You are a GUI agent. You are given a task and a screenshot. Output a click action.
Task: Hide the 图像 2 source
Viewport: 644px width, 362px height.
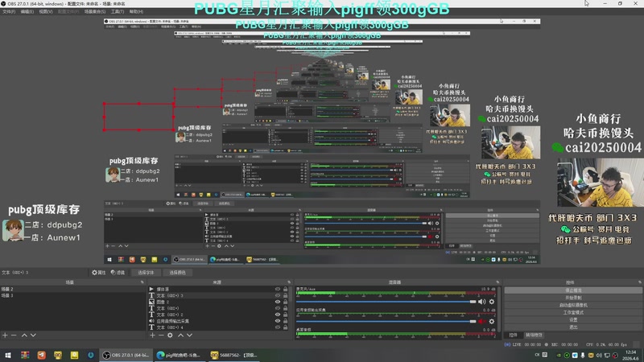(278, 302)
